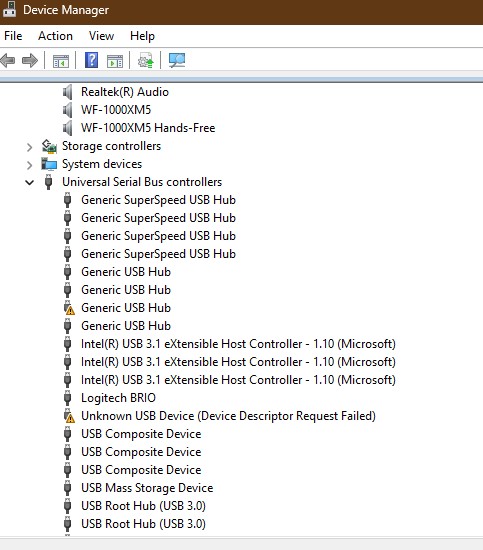Click the Update device driver toolbar icon
Screen dimensions: 483x550
[146, 60]
